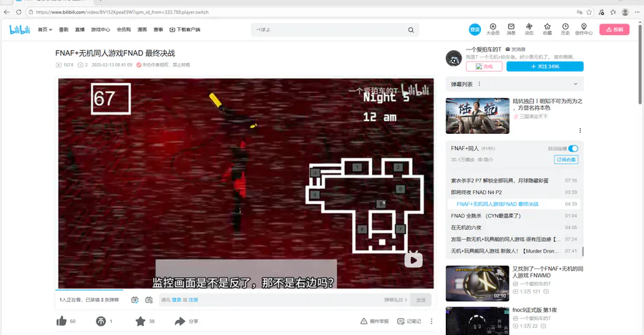Report the video via 稿件举报 warning icon

(364, 321)
